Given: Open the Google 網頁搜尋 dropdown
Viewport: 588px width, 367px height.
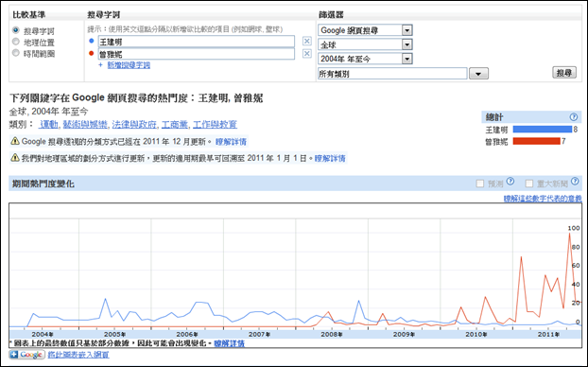Looking at the screenshot, I should point(365,30).
